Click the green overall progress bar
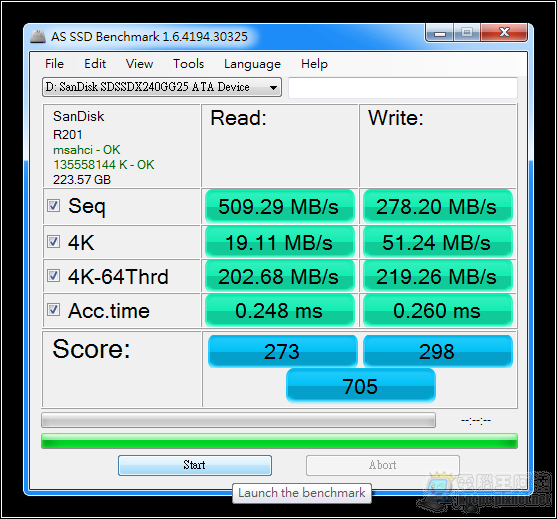 [279, 441]
